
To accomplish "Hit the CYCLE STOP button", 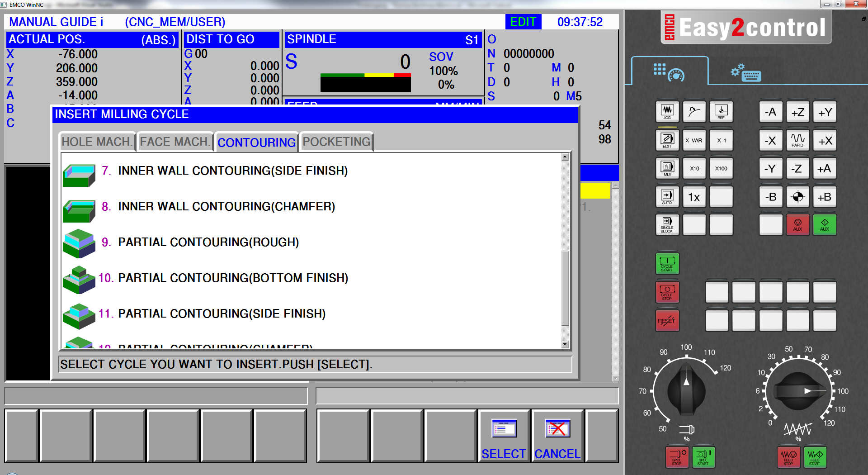I will point(667,292).
